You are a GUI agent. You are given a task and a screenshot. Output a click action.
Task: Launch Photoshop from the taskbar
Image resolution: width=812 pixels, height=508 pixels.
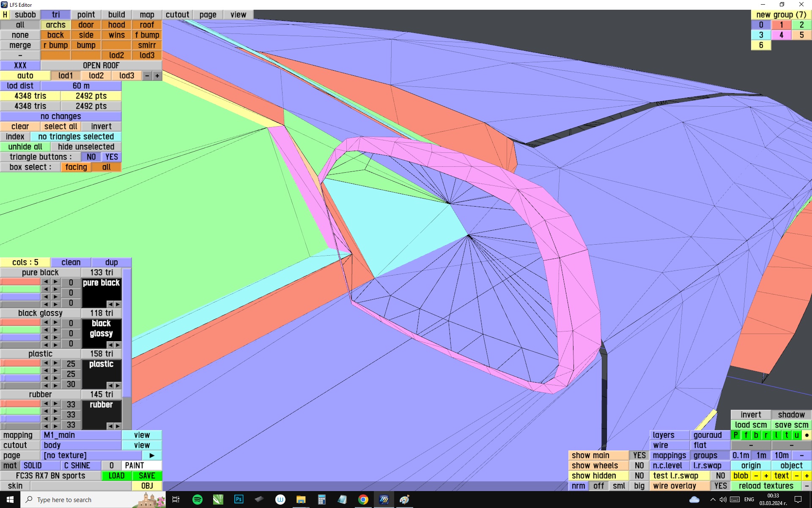point(239,500)
